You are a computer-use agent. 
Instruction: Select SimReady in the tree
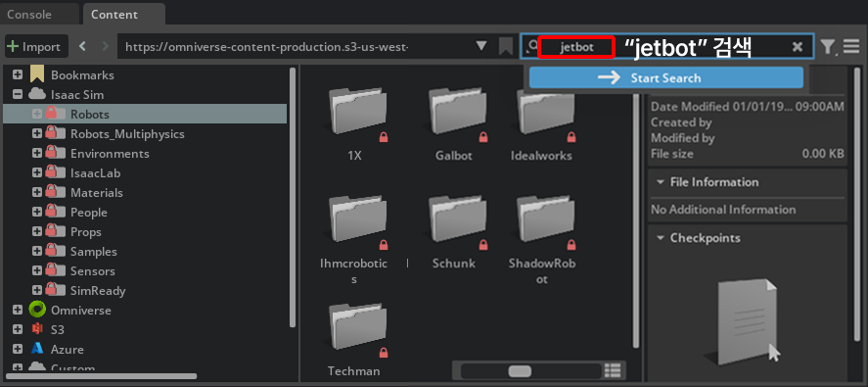click(98, 291)
